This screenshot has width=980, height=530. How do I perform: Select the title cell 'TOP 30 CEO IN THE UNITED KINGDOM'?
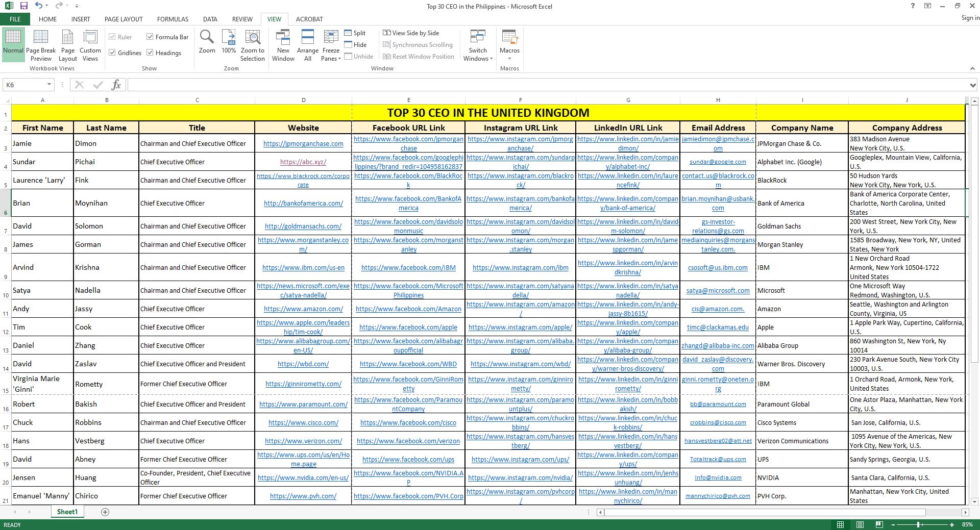pos(488,113)
